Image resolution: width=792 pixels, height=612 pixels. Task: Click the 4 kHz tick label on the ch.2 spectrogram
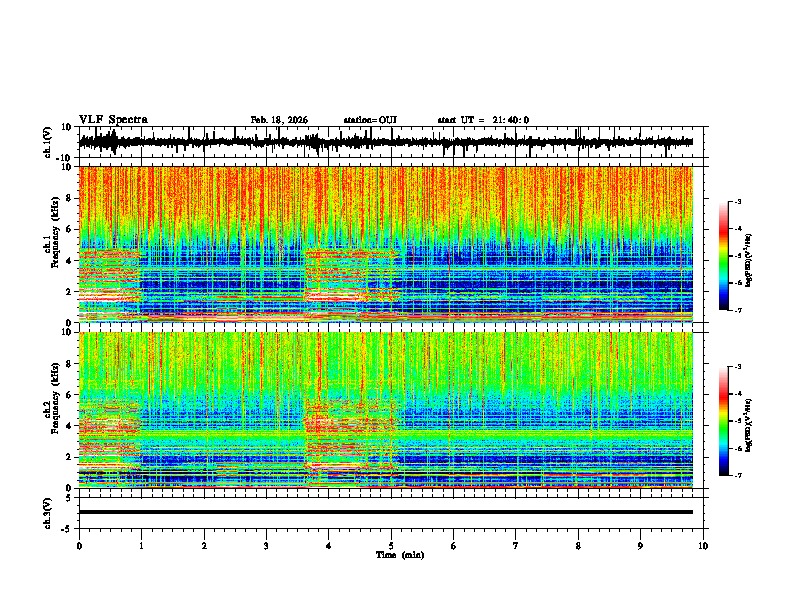[70, 426]
